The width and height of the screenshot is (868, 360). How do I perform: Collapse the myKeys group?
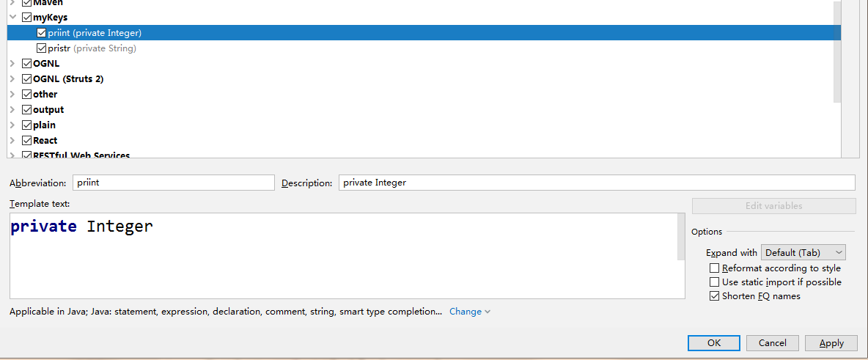(x=12, y=18)
